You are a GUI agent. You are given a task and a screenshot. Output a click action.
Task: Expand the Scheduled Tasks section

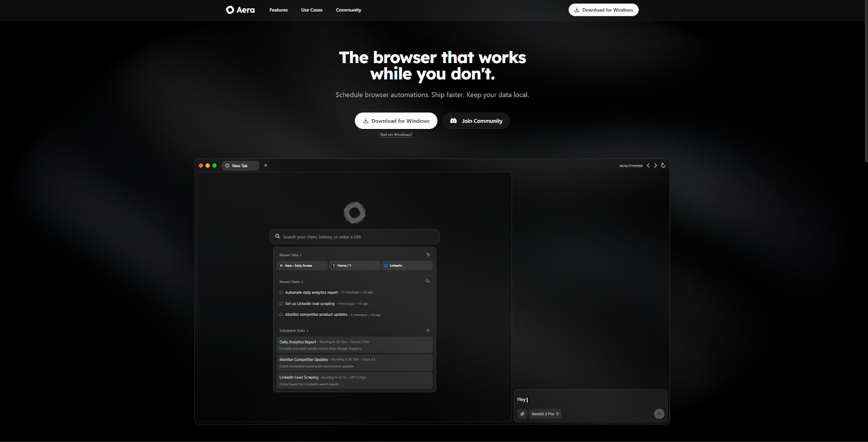(x=294, y=330)
